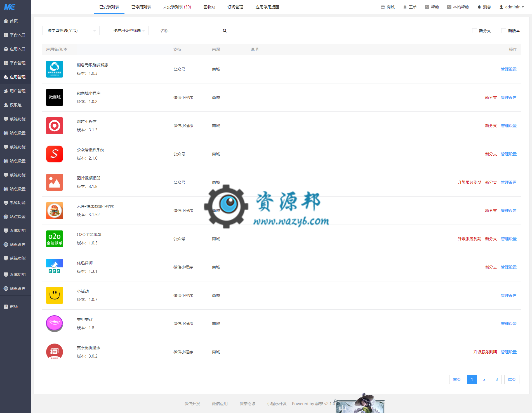Check the 新分支 filter checkbox
This screenshot has height=413, width=532.
tap(474, 31)
